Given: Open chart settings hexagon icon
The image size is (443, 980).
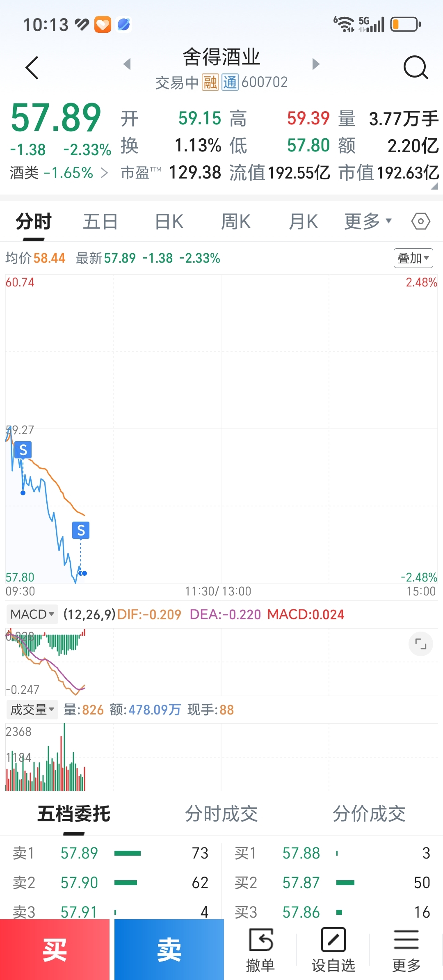Looking at the screenshot, I should click(420, 221).
